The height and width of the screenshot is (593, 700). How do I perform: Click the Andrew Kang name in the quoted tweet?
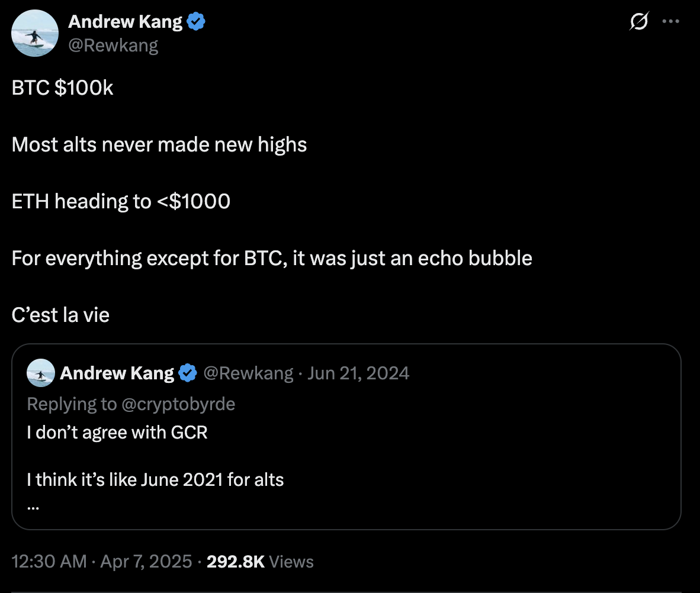click(x=117, y=373)
